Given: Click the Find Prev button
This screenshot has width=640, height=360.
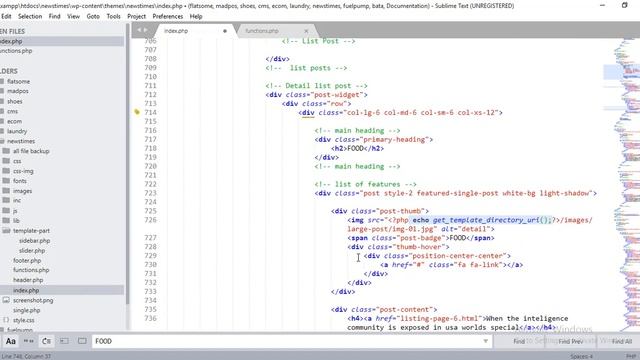Looking at the screenshot, I should pos(571,341).
